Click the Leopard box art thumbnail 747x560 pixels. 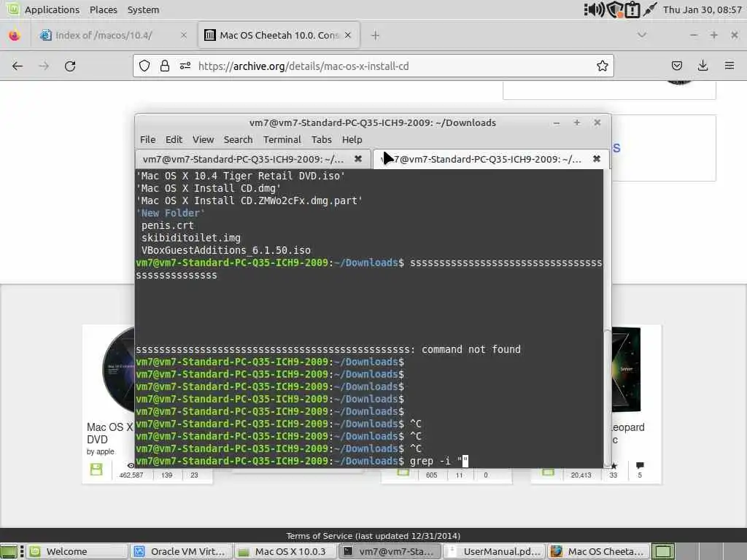coord(626,370)
